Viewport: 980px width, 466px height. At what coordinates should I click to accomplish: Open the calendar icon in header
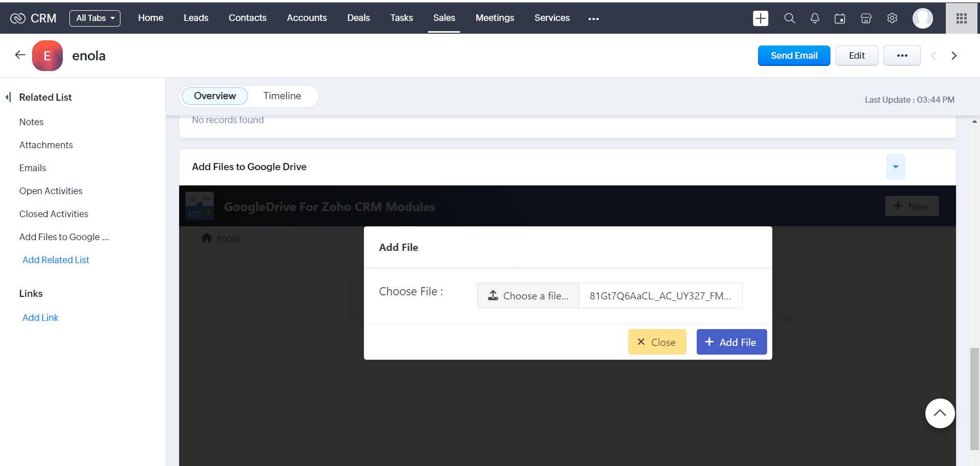click(x=840, y=18)
